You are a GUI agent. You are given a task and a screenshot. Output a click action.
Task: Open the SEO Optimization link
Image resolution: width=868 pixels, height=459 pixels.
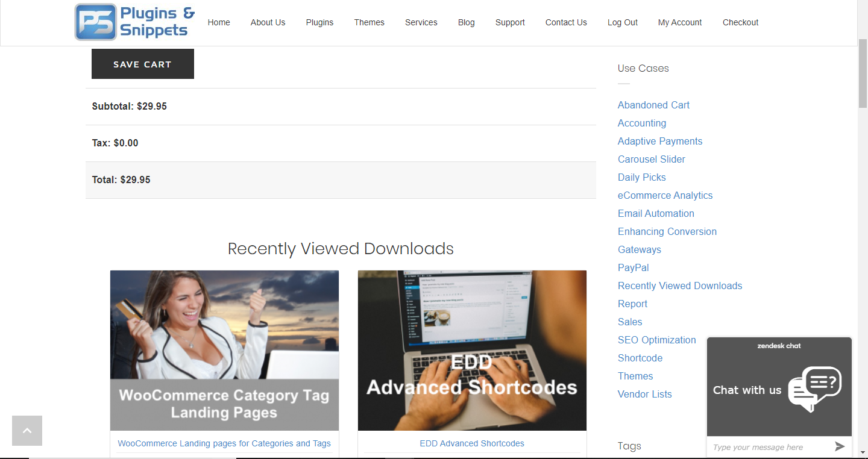pyautogui.click(x=657, y=340)
